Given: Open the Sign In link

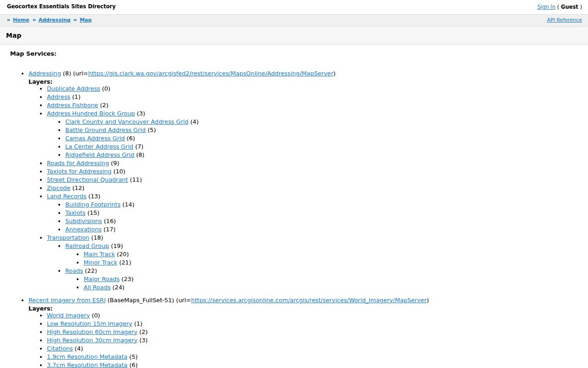Looking at the screenshot, I should click(546, 7).
